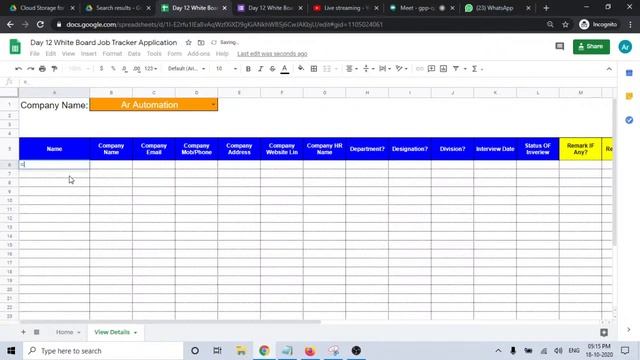Open the functions menu

click(477, 69)
